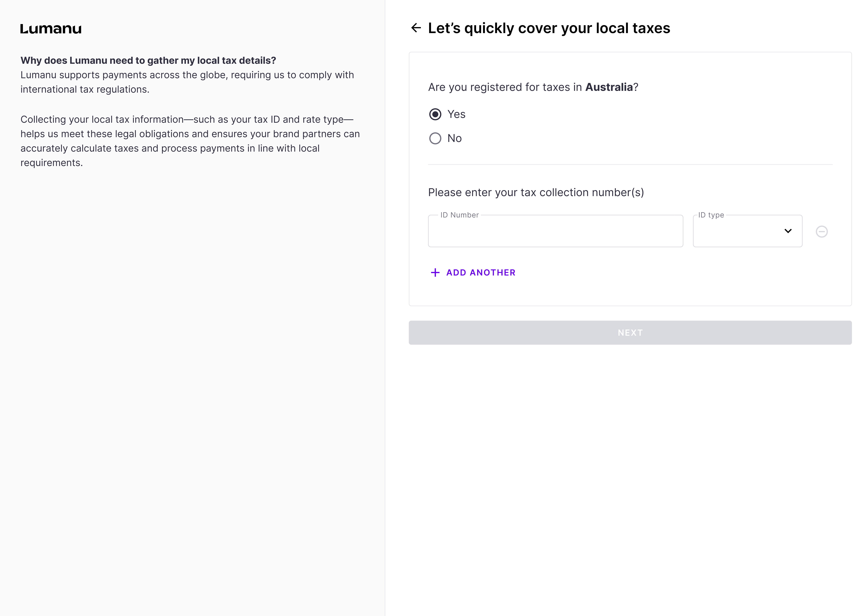This screenshot has height=616, width=867.
Task: Click the bold "Australia" country name
Action: [609, 87]
